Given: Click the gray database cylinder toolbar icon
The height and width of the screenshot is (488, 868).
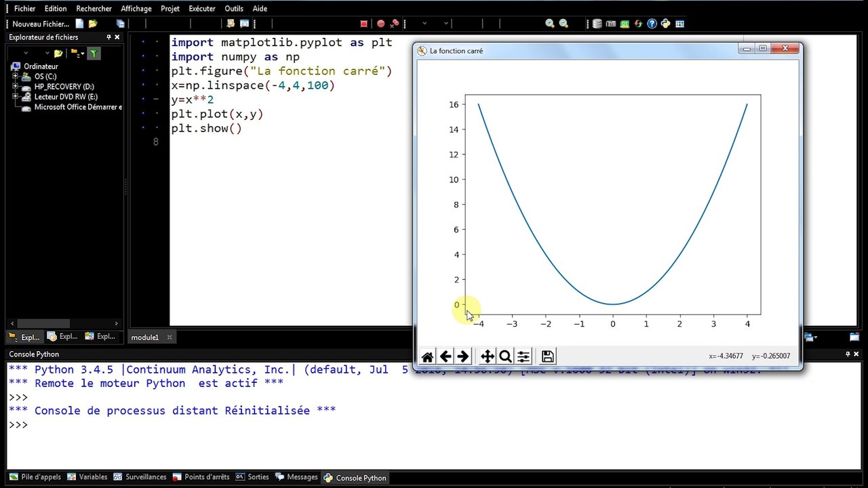Looking at the screenshot, I should pyautogui.click(x=597, y=24).
